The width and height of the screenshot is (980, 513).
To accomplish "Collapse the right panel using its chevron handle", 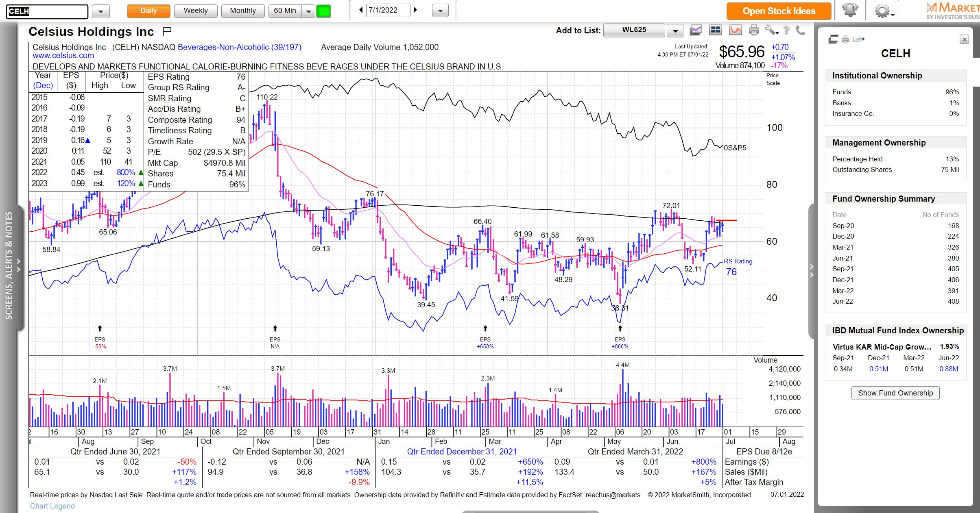I will [x=812, y=272].
